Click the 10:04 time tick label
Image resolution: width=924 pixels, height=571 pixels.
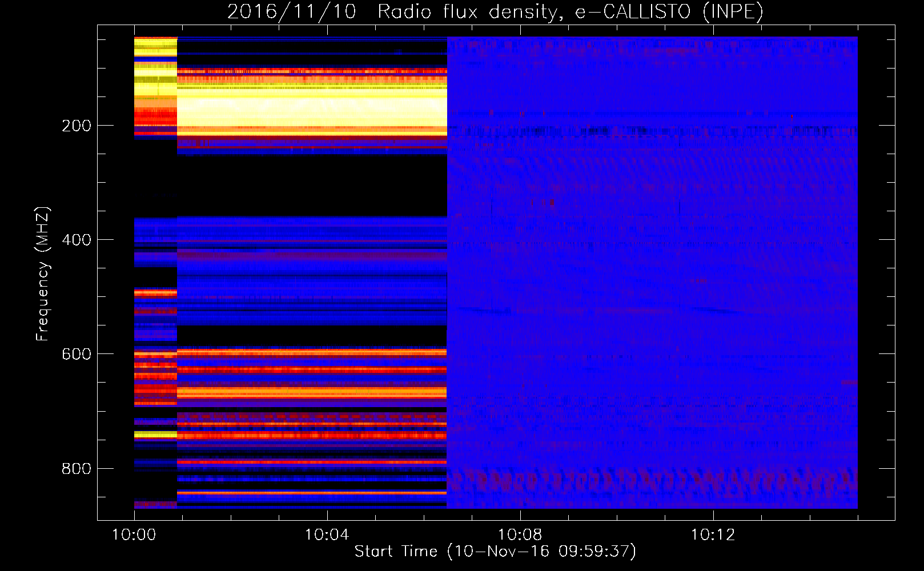click(327, 535)
